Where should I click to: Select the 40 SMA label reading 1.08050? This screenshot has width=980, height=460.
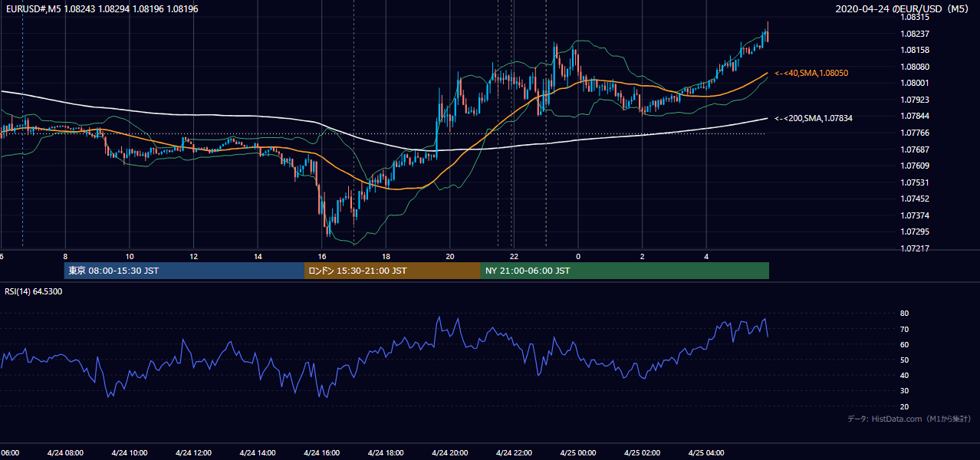pyautogui.click(x=811, y=73)
